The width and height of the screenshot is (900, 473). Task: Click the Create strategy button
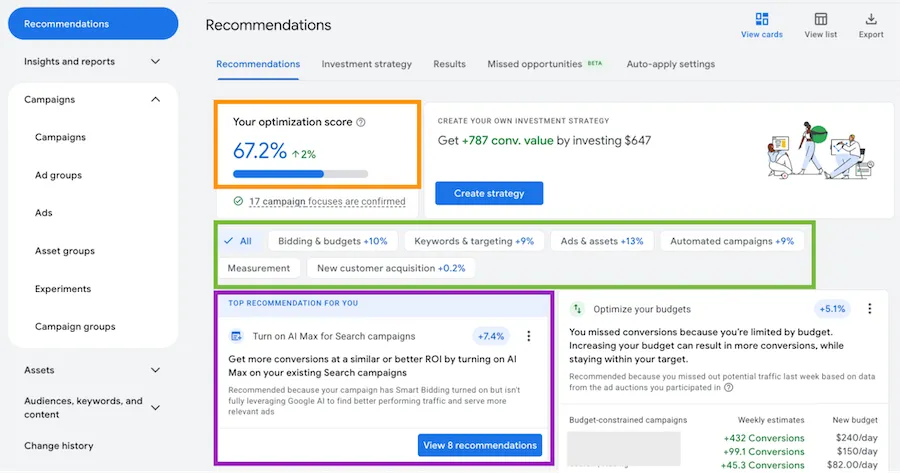pos(489,193)
